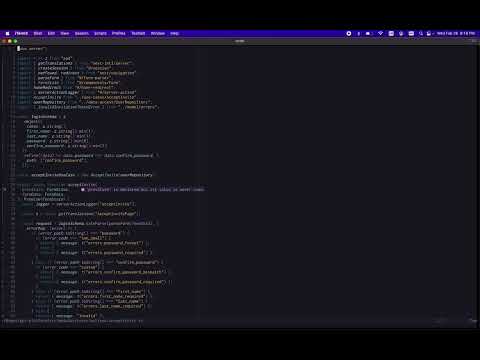Open the Wi-Fi status menu

[x=380, y=33]
